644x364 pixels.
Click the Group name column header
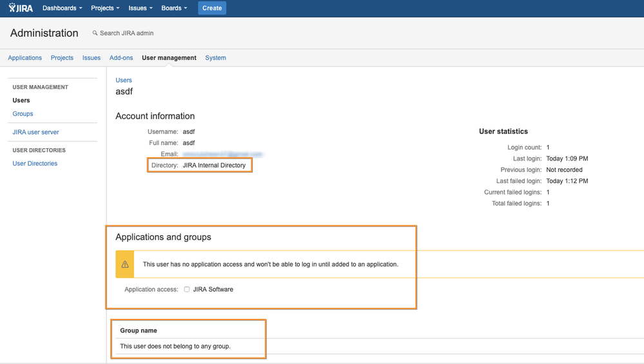pos(139,330)
